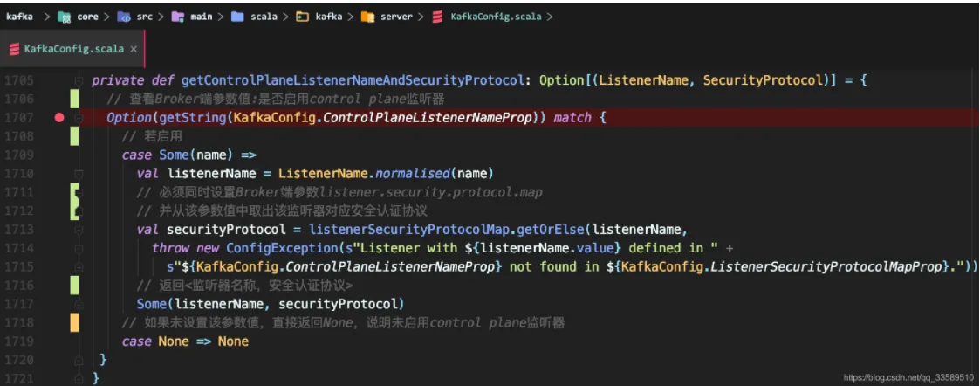Click yellow modified marker on line 1718

[x=74, y=323]
